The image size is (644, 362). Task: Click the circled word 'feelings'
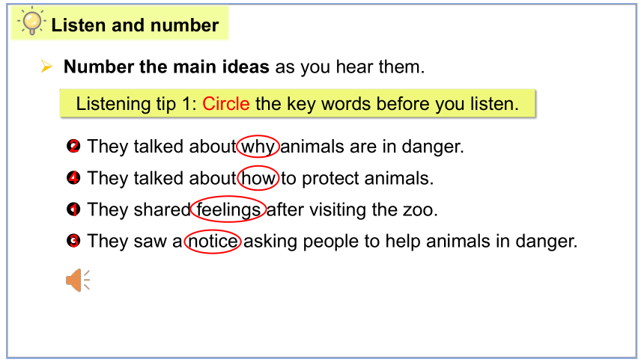(x=228, y=209)
